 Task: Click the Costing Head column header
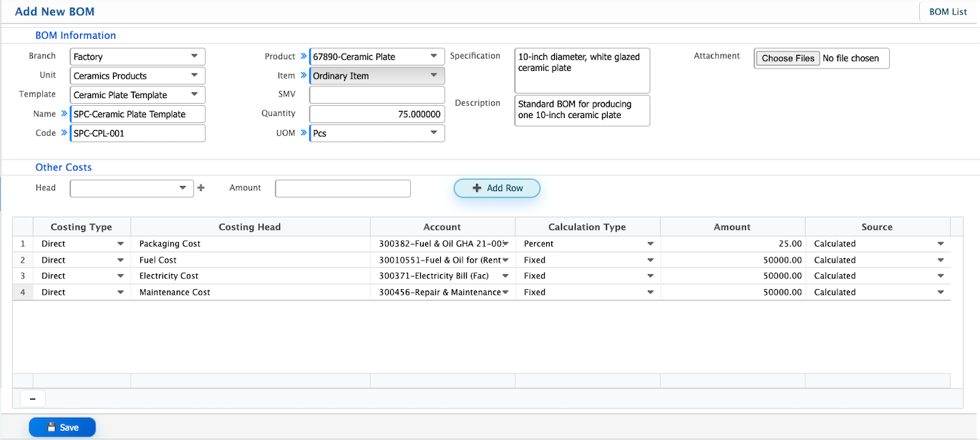click(250, 227)
